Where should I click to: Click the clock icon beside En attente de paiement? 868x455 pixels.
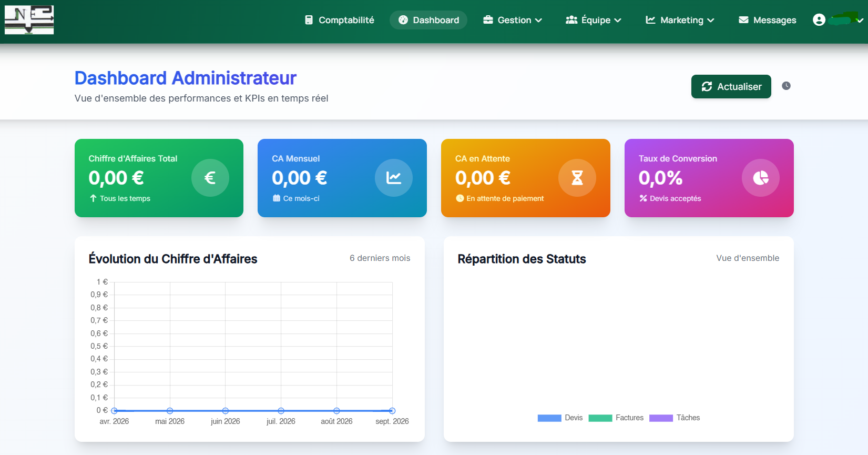[460, 198]
